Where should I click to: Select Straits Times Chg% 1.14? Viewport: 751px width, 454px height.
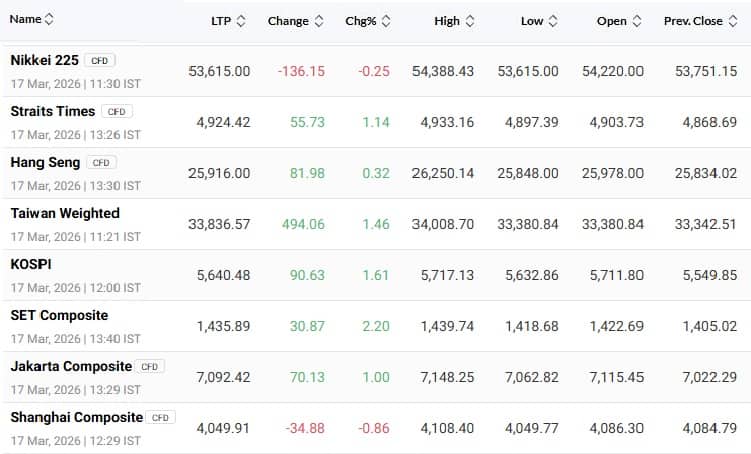376,122
